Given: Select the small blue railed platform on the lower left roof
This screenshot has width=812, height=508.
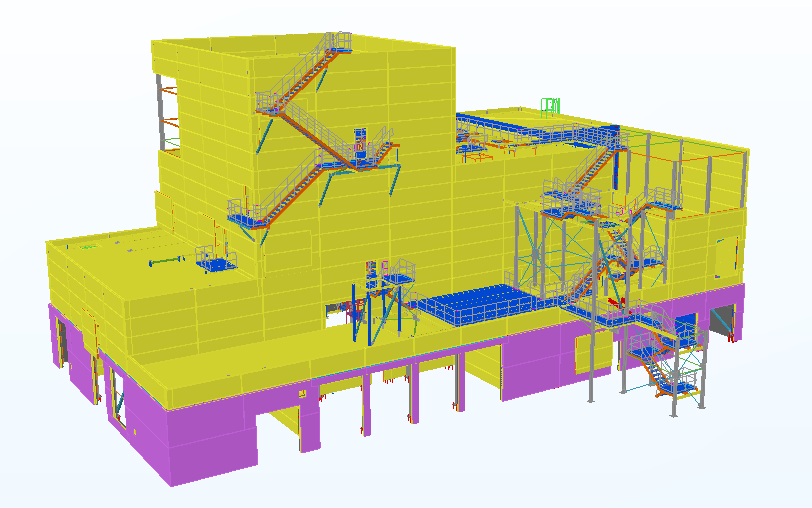Looking at the screenshot, I should (216, 261).
